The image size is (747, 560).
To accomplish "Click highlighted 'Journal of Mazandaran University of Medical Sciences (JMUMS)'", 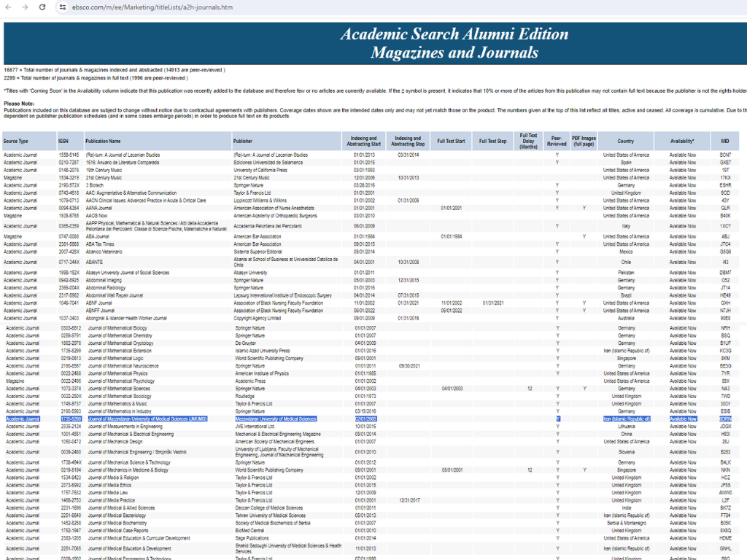I will coord(147,419).
